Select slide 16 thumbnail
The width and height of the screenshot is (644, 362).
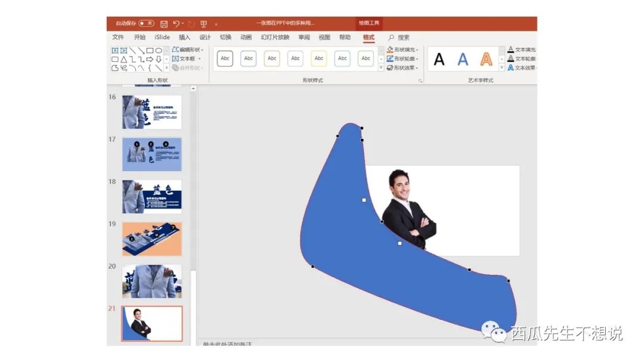click(x=152, y=112)
